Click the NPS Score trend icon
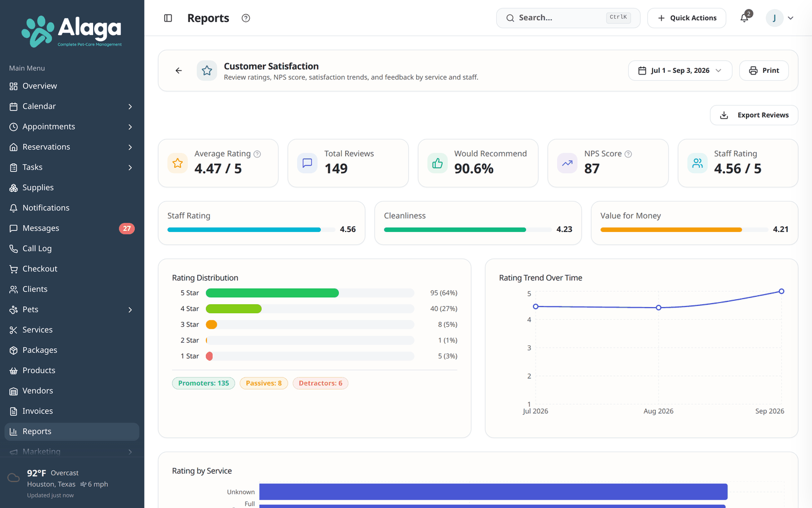This screenshot has width=812, height=508. click(567, 163)
